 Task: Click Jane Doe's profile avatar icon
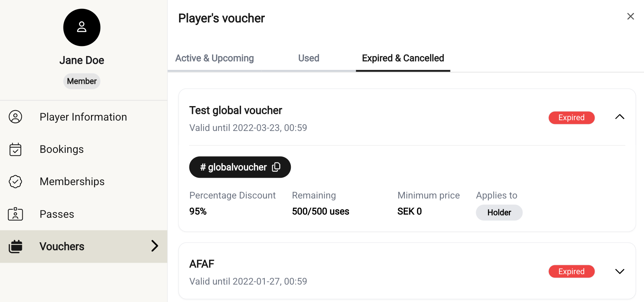82,27
